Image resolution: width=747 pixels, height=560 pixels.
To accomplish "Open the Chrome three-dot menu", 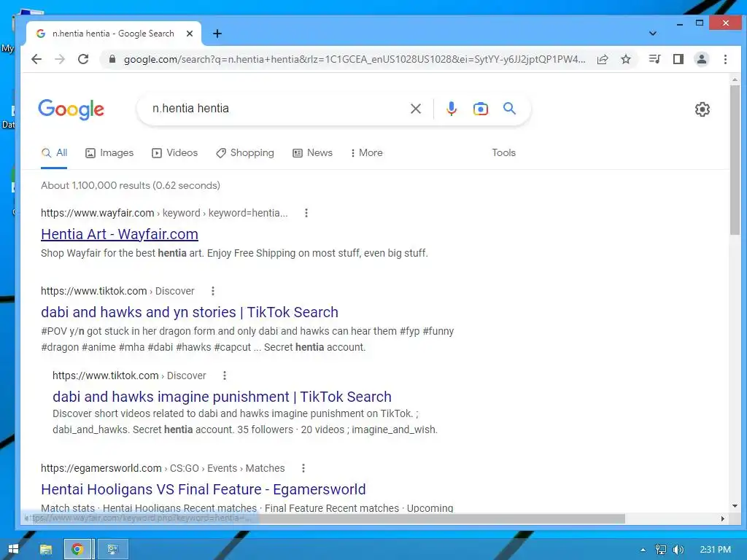I will (x=725, y=59).
